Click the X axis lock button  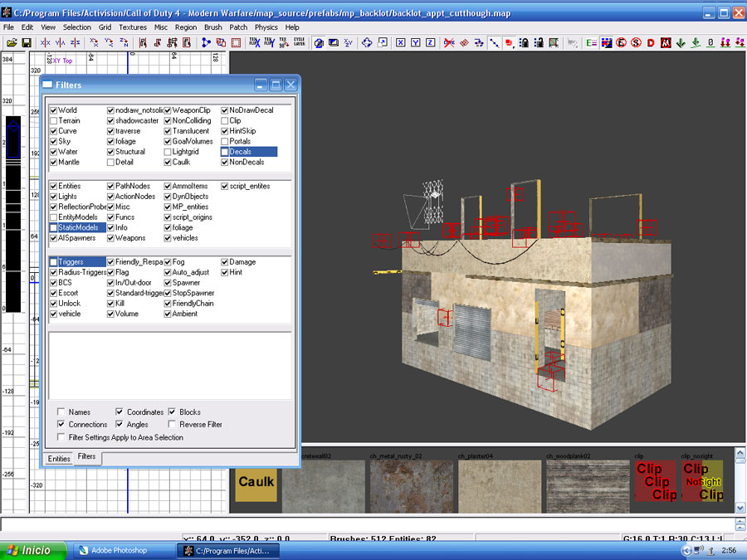tap(401, 43)
